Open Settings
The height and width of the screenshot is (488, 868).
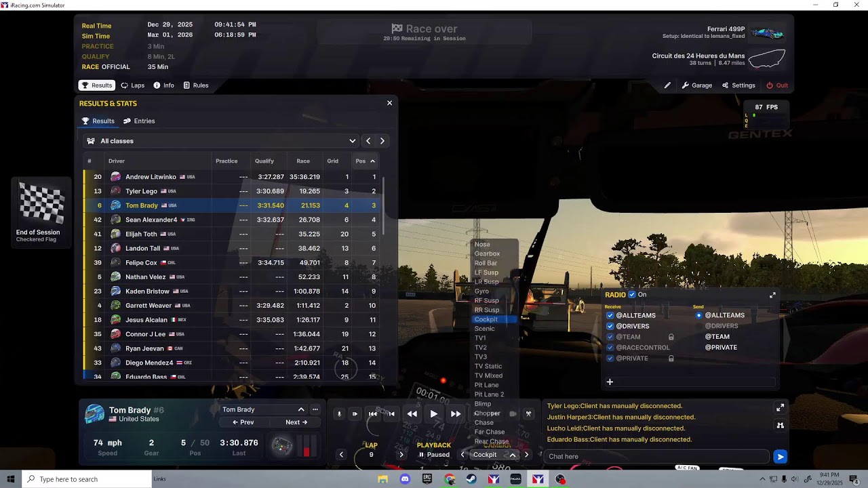click(x=738, y=85)
